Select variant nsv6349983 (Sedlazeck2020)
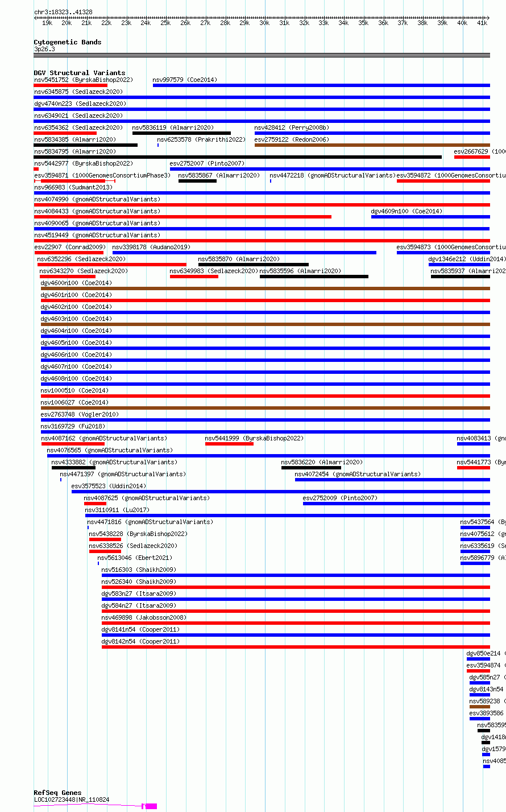506x812 pixels. click(x=194, y=277)
